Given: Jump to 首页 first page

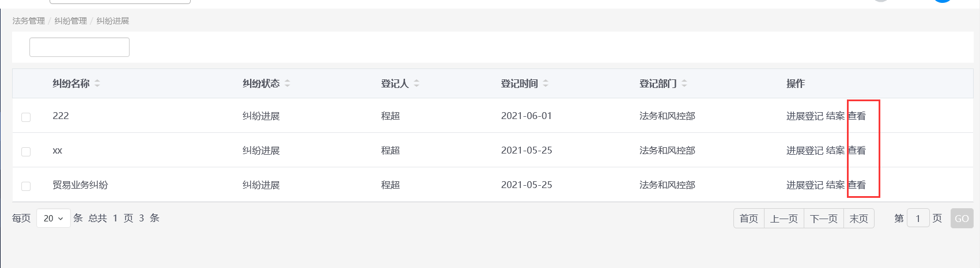Looking at the screenshot, I should [x=749, y=219].
